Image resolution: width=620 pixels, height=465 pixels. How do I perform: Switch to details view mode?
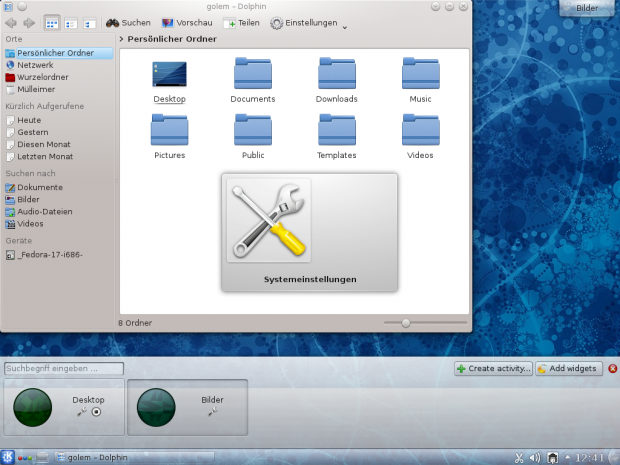click(89, 22)
